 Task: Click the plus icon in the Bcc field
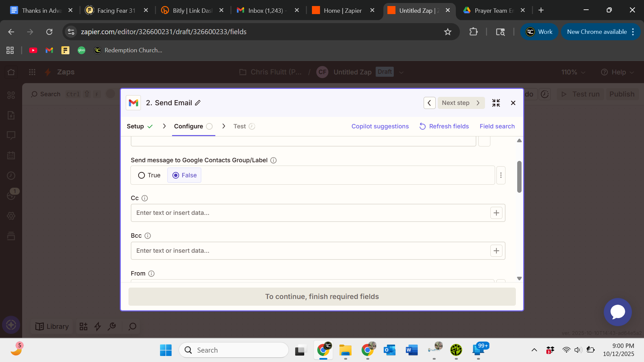[x=496, y=251]
